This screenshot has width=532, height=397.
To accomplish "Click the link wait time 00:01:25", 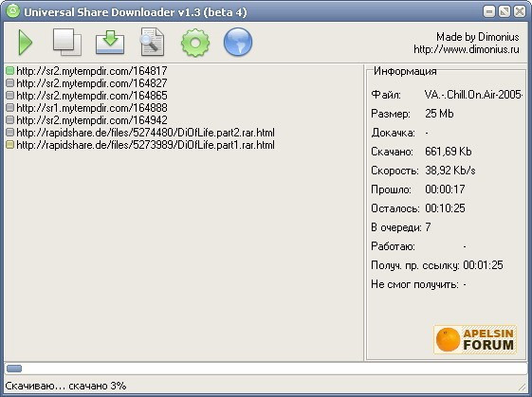I will [483, 265].
